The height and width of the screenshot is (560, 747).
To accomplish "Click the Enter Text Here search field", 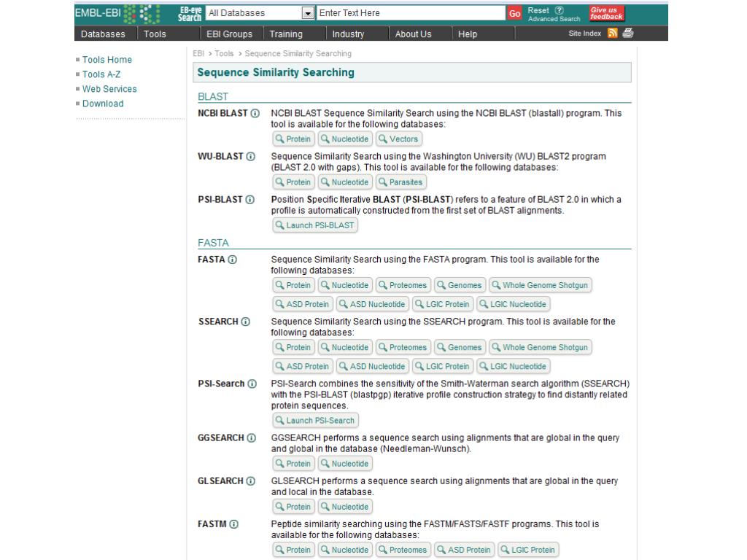I will click(x=411, y=13).
